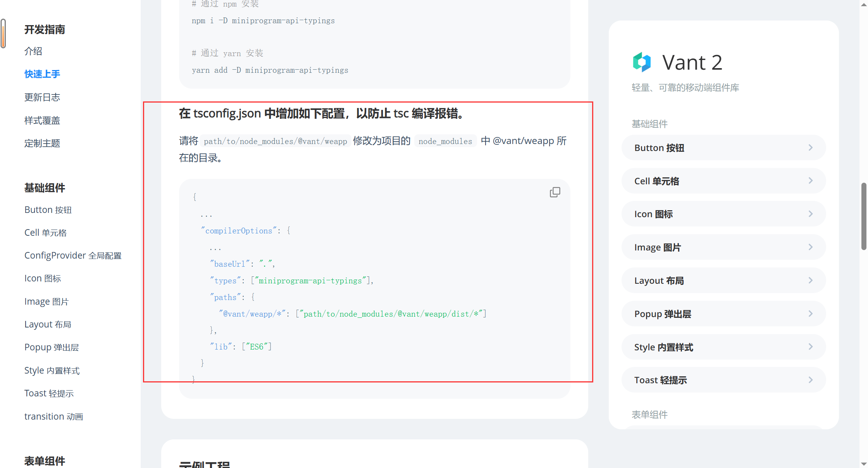Click chevron arrow on Cell 单元格 row

(810, 181)
